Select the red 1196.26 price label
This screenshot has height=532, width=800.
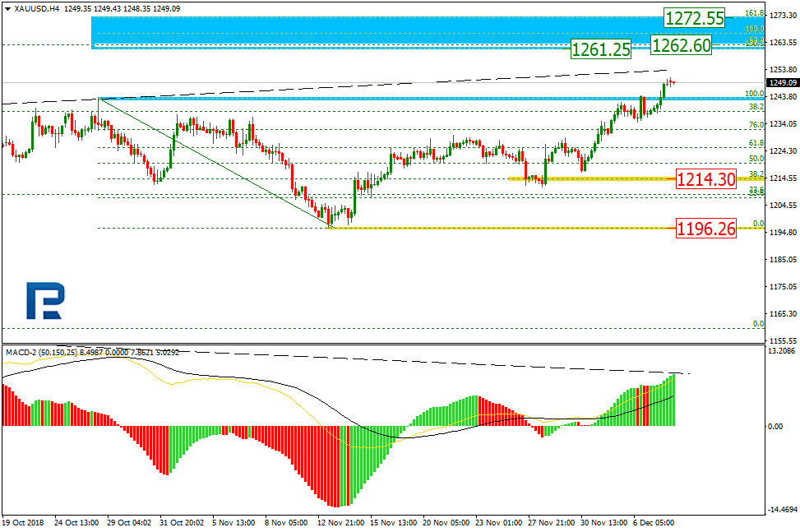[x=706, y=229]
